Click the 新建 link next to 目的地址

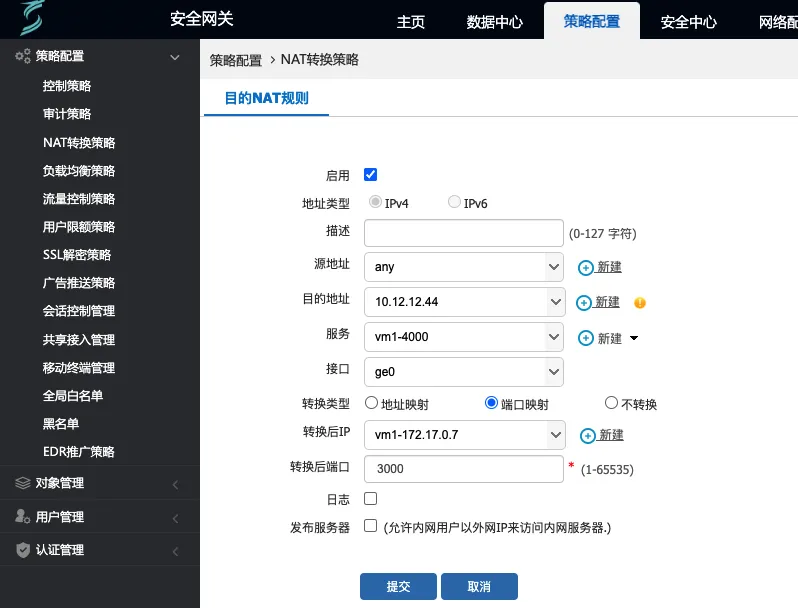[x=607, y=302]
